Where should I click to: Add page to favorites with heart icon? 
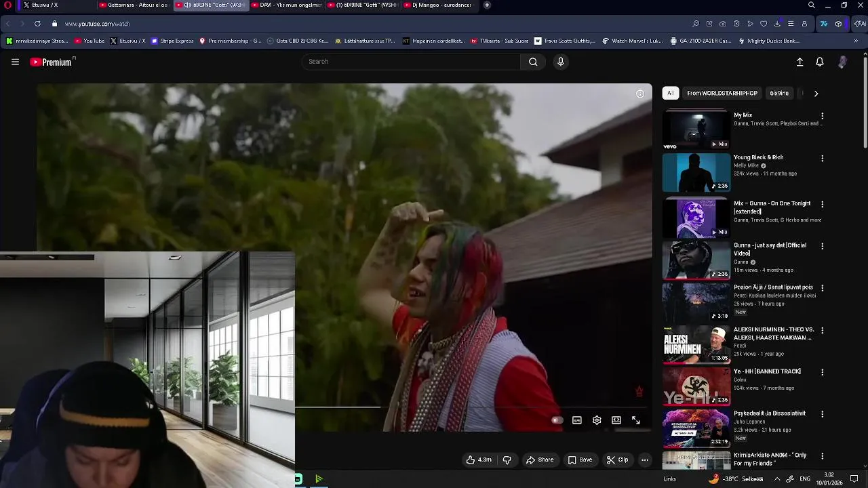[764, 24]
